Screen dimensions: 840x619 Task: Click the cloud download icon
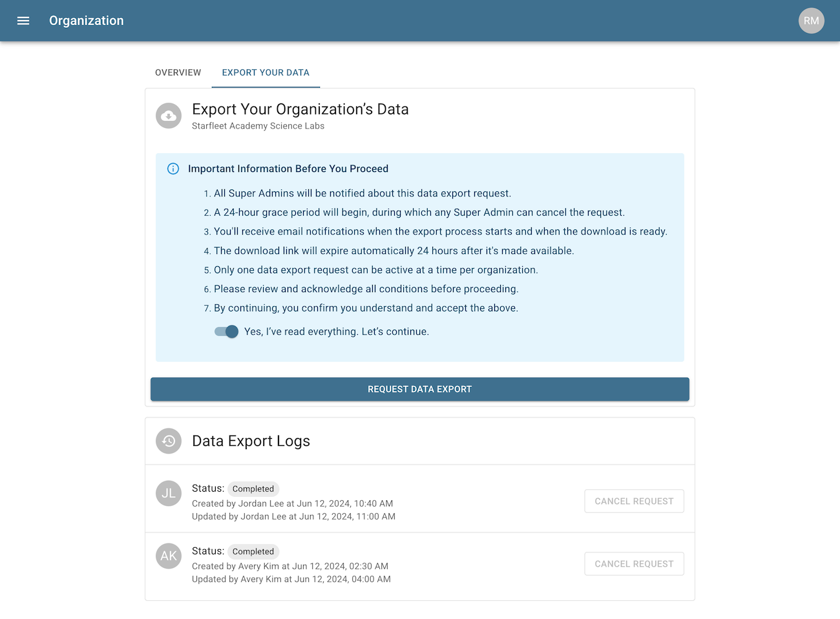169,116
